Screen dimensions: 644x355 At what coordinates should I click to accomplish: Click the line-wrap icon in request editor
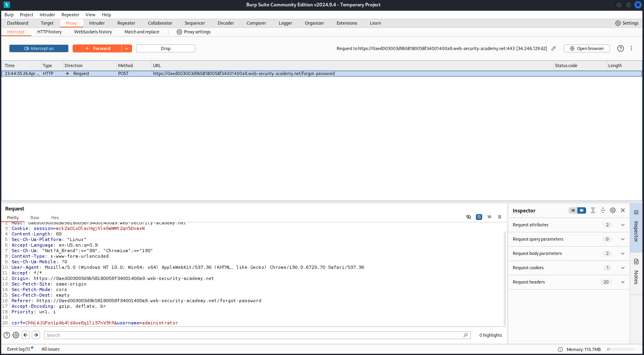479,217
